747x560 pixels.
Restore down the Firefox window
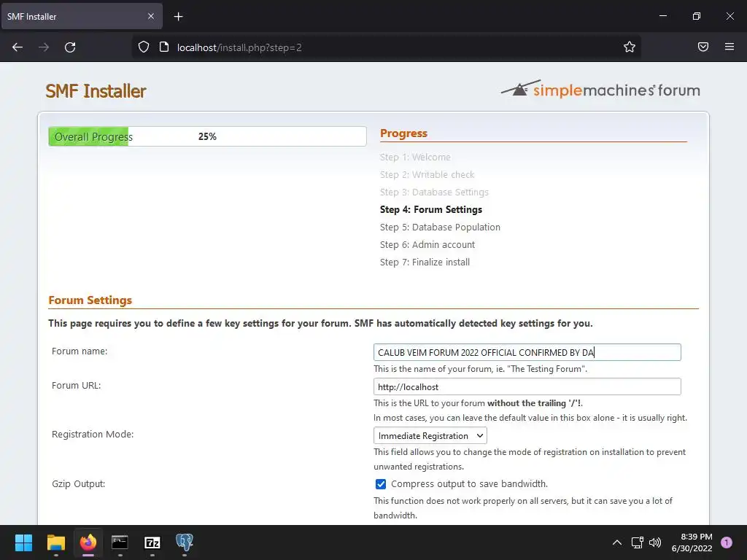[x=697, y=16]
